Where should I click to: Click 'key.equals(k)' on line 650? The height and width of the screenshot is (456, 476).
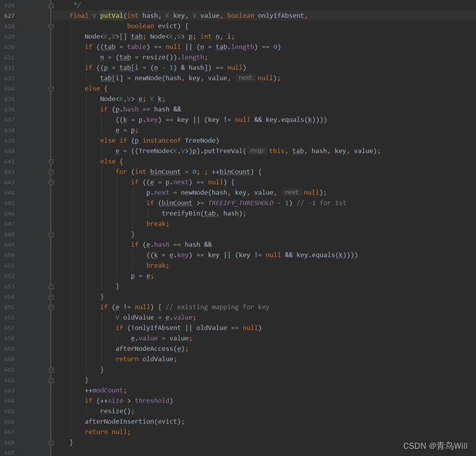tap(321, 255)
